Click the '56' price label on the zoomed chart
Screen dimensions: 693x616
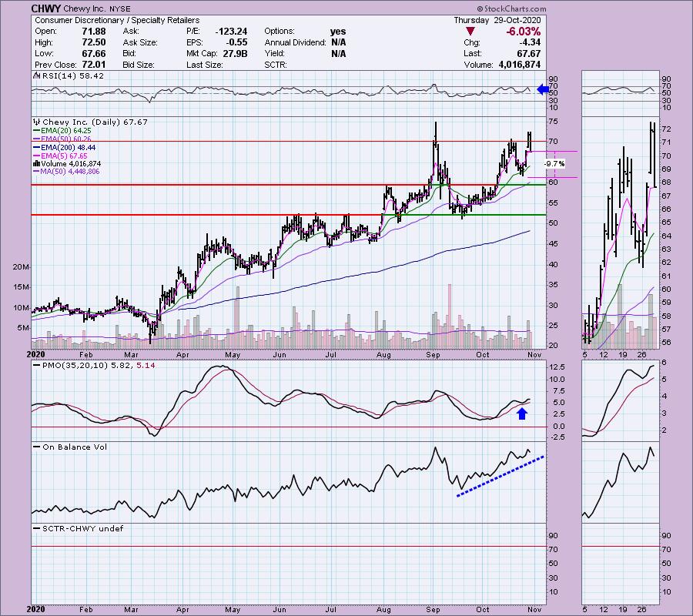tap(667, 343)
